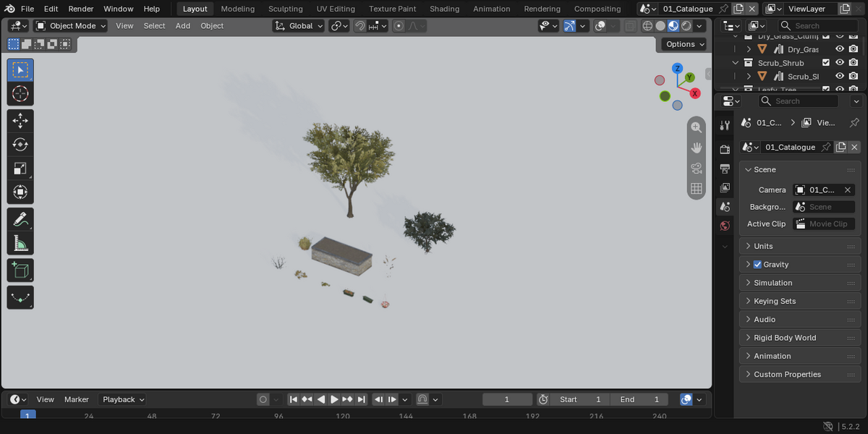Open the Output properties tab
The height and width of the screenshot is (434, 868).
click(725, 169)
